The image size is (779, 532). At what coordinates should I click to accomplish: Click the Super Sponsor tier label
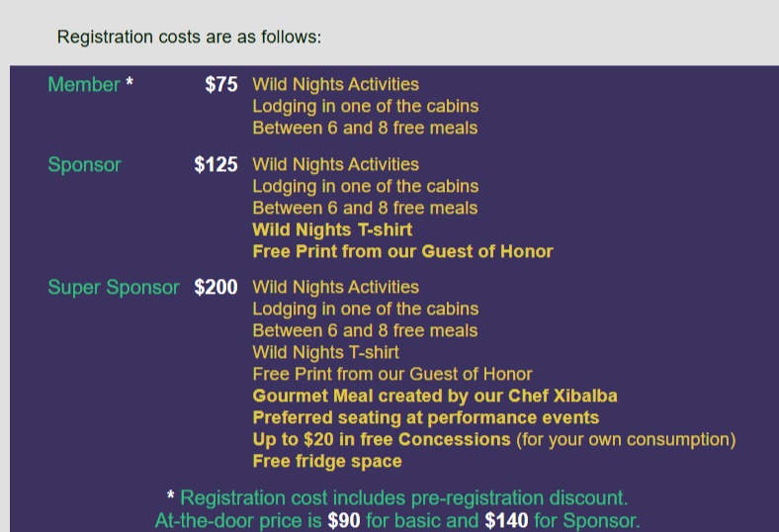point(114,288)
